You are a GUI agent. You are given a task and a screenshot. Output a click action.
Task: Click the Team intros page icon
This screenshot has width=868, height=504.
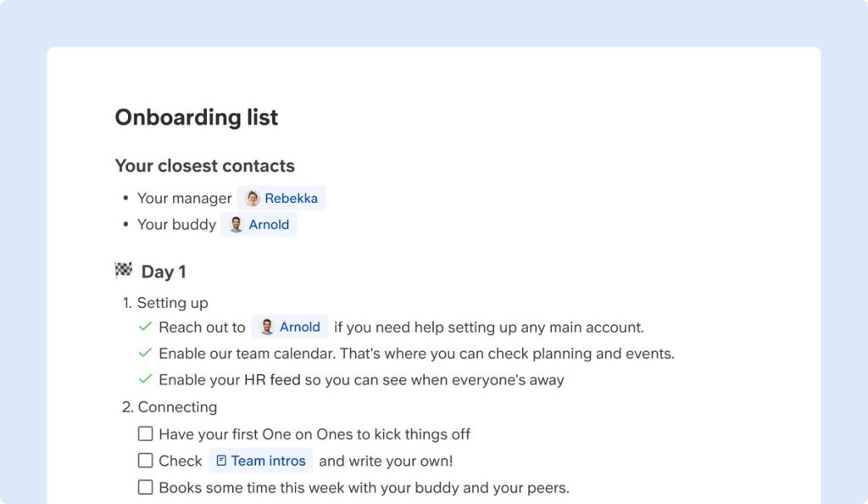click(x=221, y=461)
